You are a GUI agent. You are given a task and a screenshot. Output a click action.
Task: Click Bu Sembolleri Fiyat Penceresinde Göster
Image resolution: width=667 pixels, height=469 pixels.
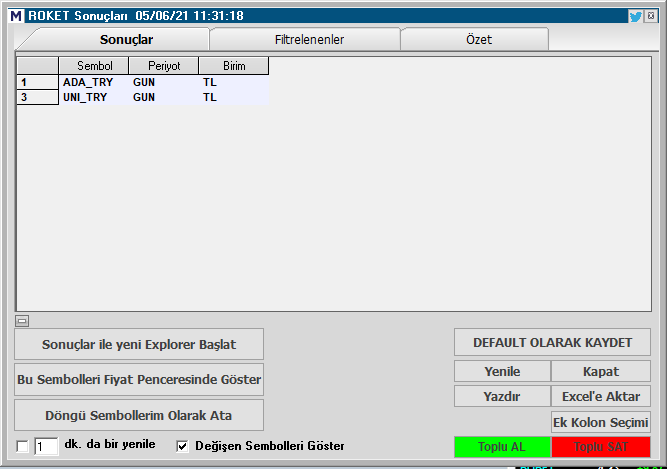point(139,379)
